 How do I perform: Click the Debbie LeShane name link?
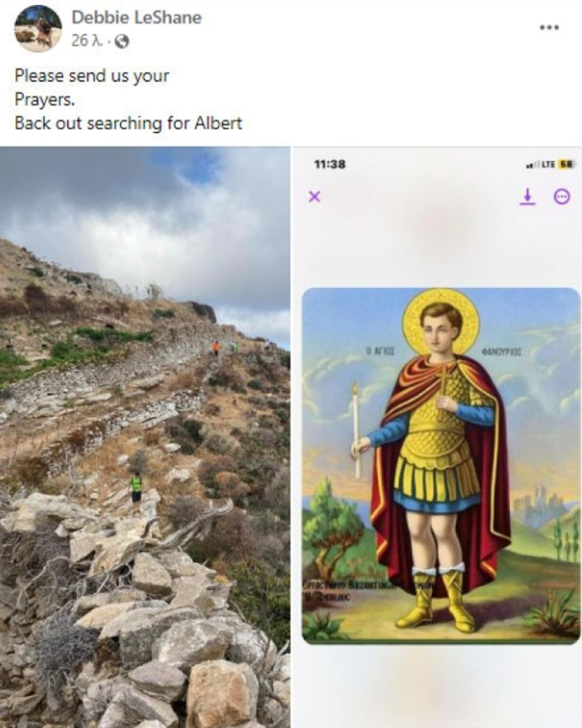[137, 18]
